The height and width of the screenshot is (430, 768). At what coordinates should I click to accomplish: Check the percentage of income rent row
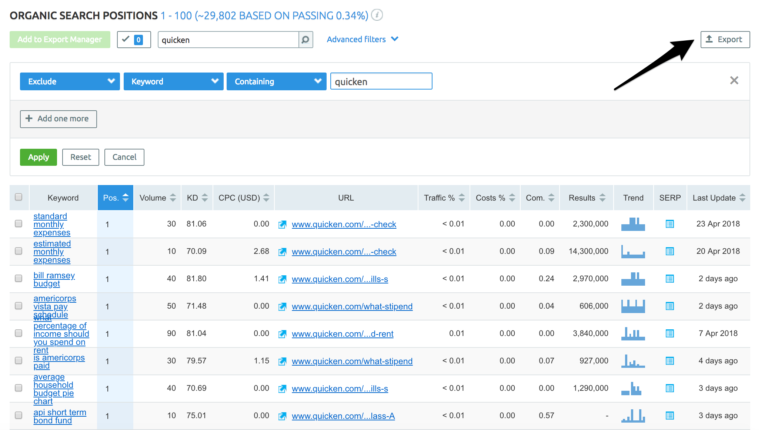(x=19, y=333)
